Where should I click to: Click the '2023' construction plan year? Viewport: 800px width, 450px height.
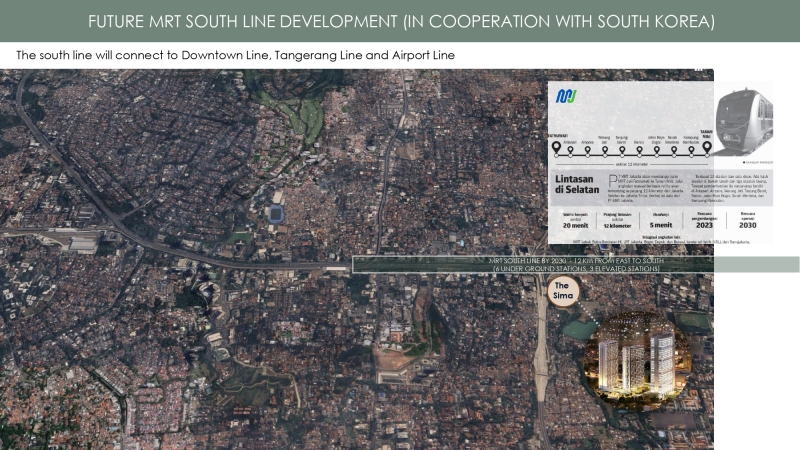point(704,225)
